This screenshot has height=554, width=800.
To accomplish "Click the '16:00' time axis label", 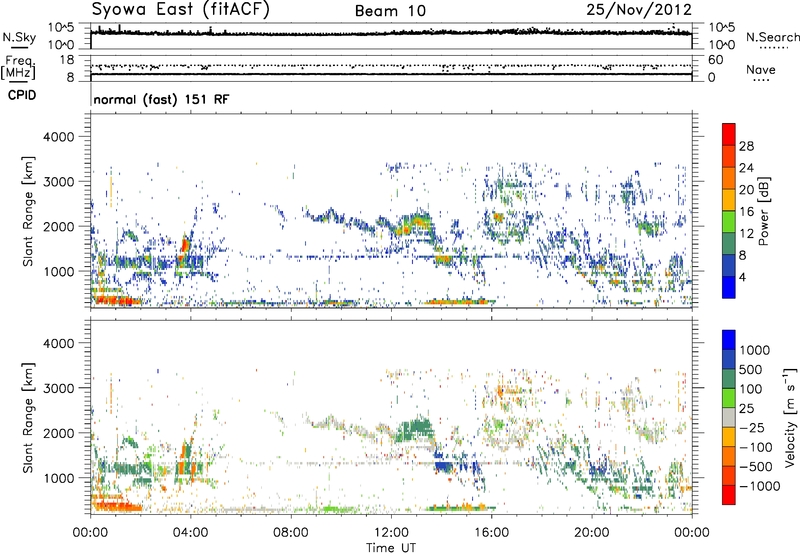I will (x=491, y=533).
